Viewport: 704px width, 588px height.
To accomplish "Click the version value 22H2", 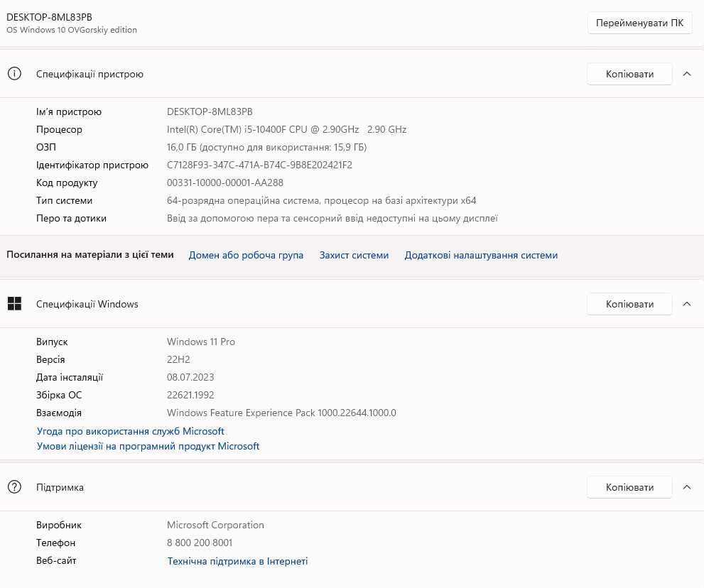I will [178, 359].
